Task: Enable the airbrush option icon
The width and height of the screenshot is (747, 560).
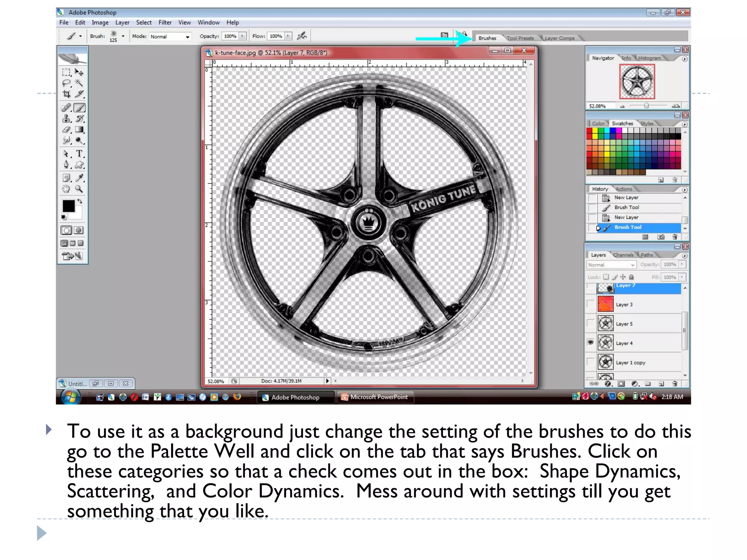Action: (x=302, y=36)
